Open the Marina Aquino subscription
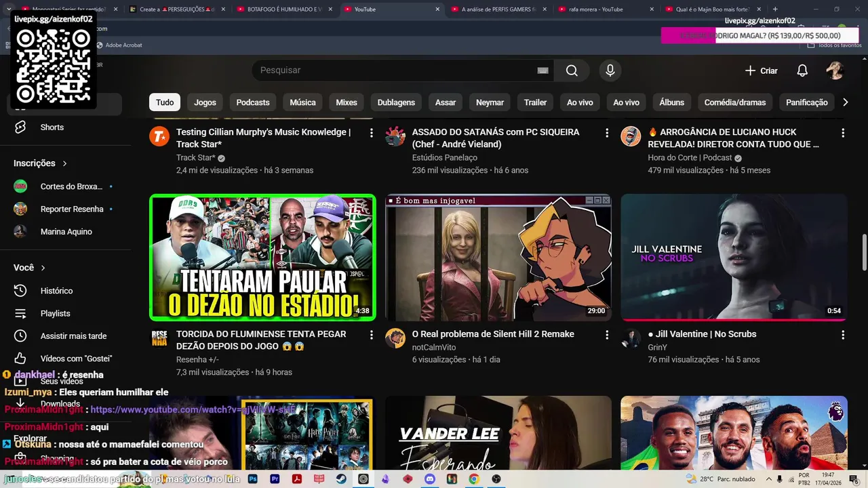Image resolution: width=868 pixels, height=488 pixels. pos(66,232)
